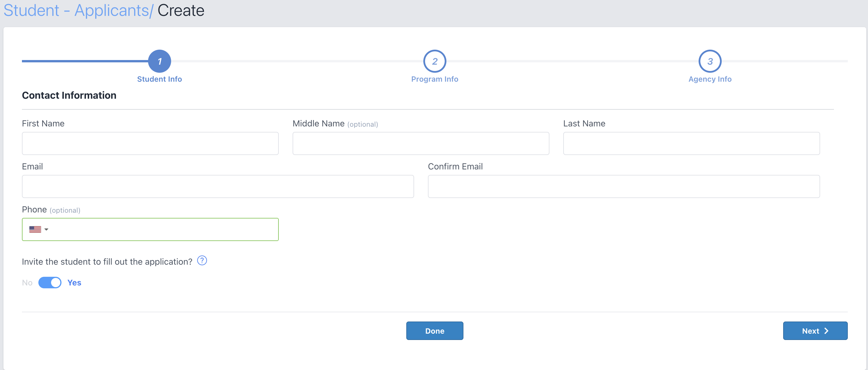Click the Next button
868x370 pixels.
point(815,330)
